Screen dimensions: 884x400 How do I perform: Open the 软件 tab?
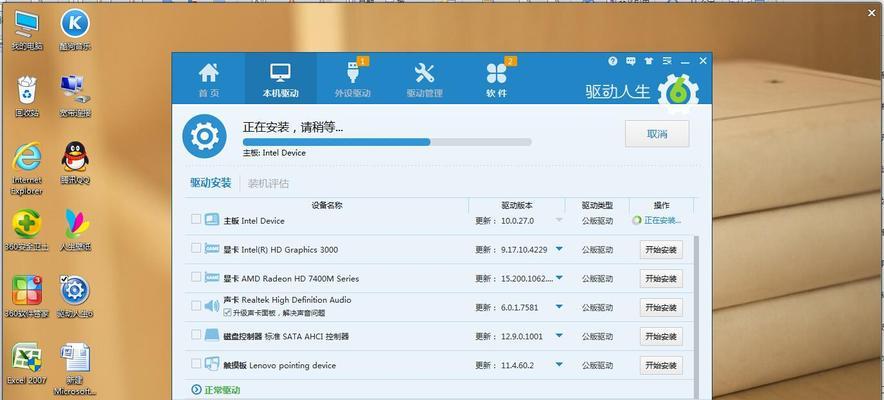[x=497, y=79]
